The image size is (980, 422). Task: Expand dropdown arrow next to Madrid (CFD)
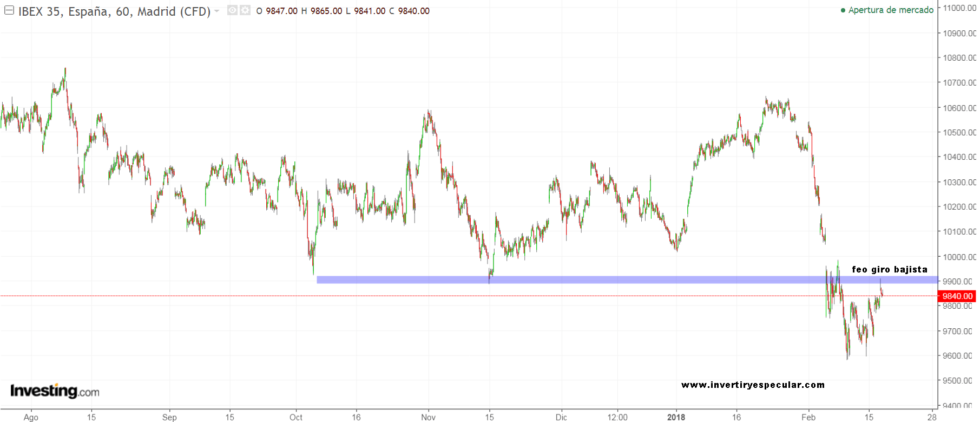coord(217,11)
